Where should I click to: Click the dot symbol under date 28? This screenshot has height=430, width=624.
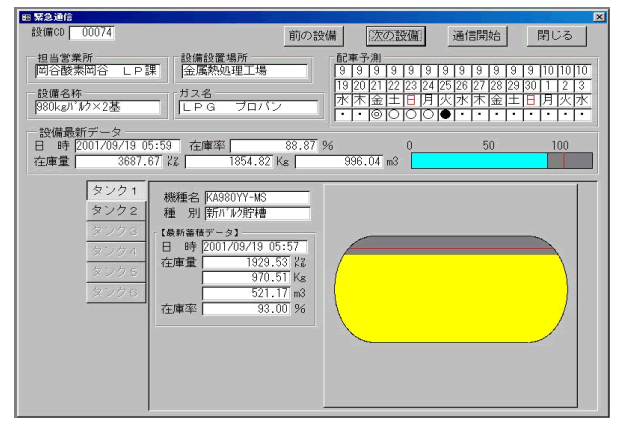(x=496, y=115)
